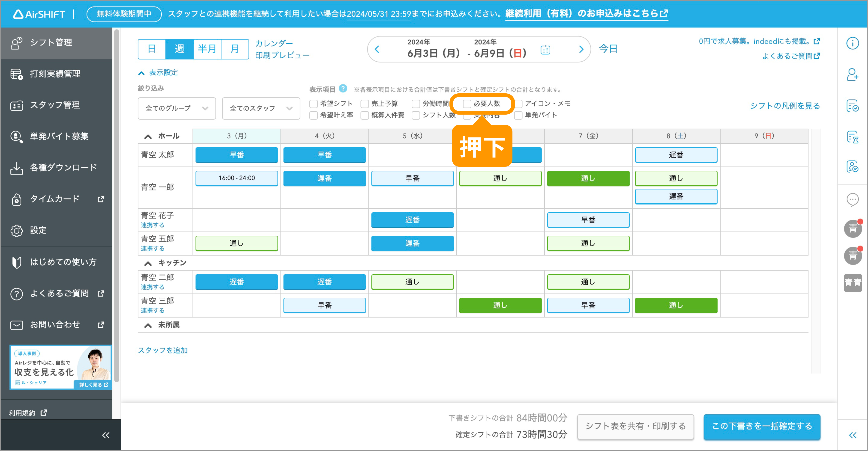Screen dimensions: 868x451
Task: Click the 0円で求人募集 indeed link
Action: pyautogui.click(x=759, y=42)
